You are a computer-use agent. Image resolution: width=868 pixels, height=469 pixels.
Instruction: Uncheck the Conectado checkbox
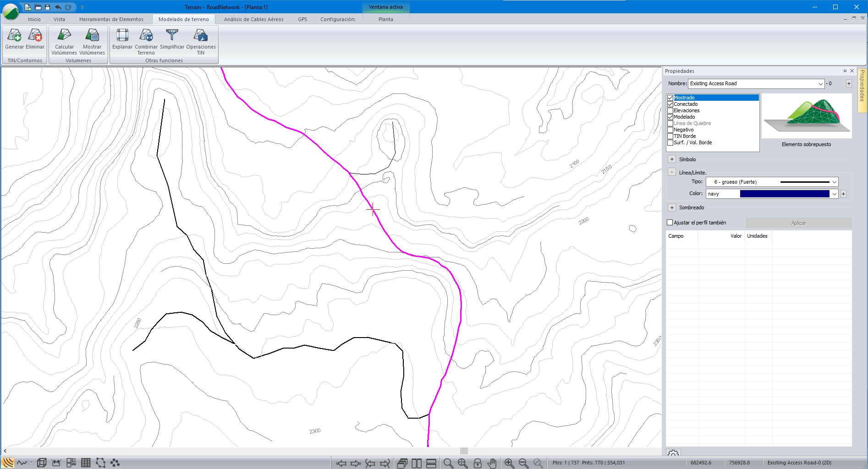coord(670,104)
